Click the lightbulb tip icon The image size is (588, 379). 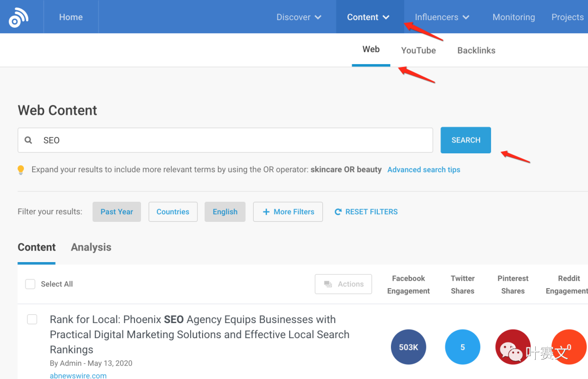[21, 170]
